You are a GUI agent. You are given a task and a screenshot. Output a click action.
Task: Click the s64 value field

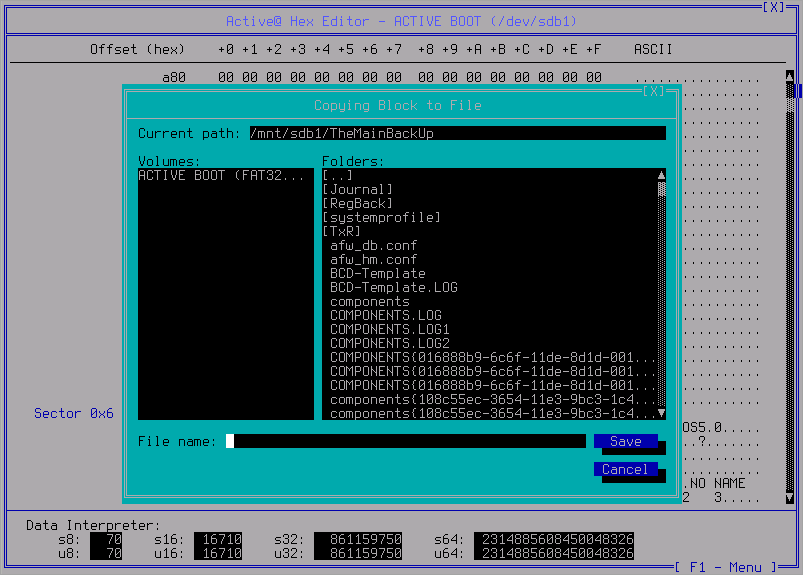[554, 539]
